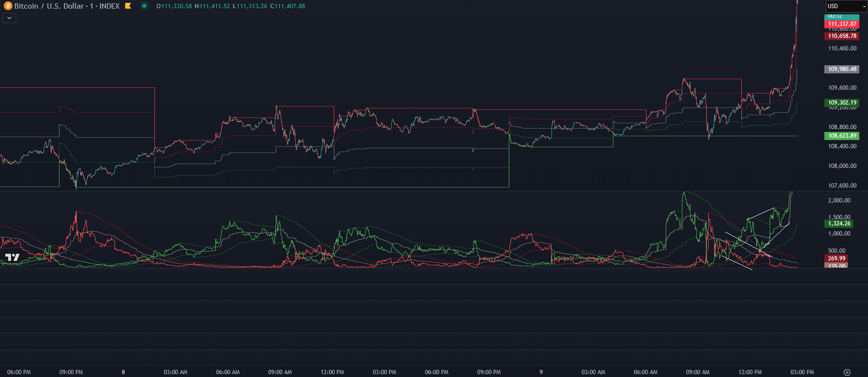Screen dimensions: 868x377
Task: Click the 108,000.00 price axis label
Action: click(842, 166)
